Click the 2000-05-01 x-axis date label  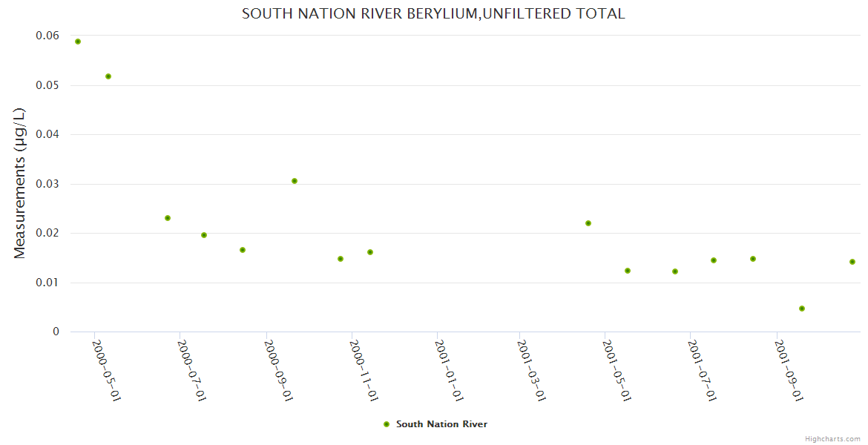pos(107,370)
